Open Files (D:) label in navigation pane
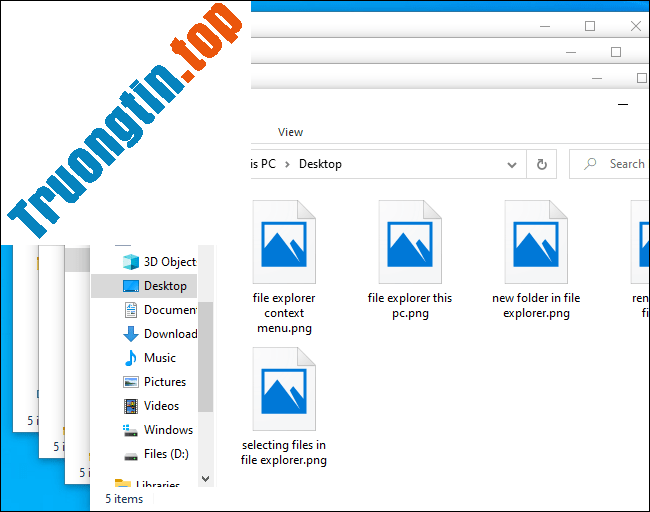The height and width of the screenshot is (512, 650). (x=166, y=454)
